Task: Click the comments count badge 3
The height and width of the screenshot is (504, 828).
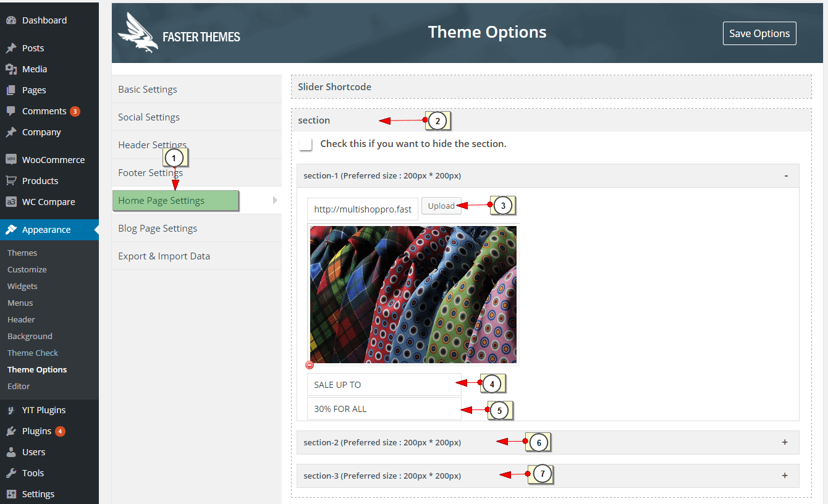Action: coord(75,112)
